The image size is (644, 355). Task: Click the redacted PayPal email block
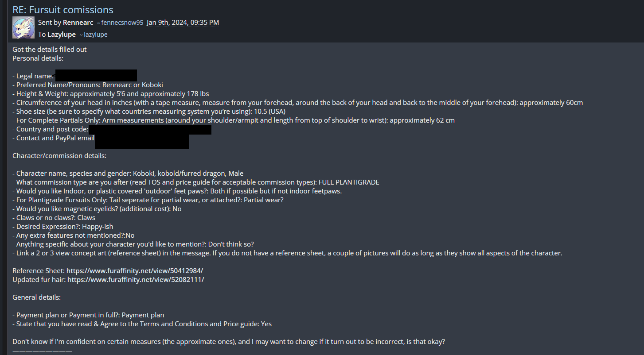[142, 141]
